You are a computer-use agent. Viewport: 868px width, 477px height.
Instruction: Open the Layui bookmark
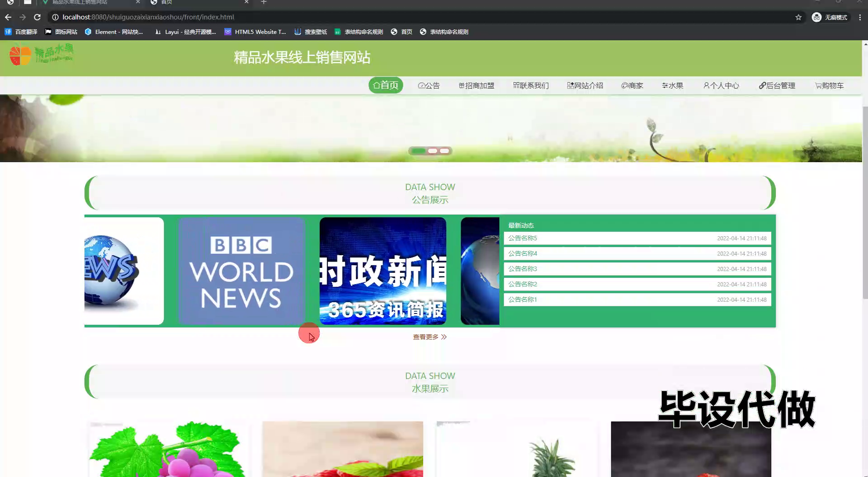click(185, 32)
